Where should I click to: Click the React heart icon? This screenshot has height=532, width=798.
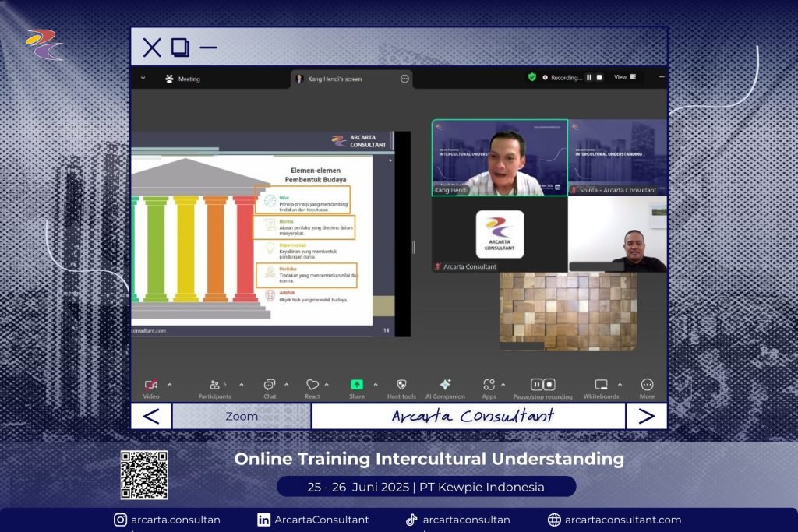pyautogui.click(x=312, y=385)
